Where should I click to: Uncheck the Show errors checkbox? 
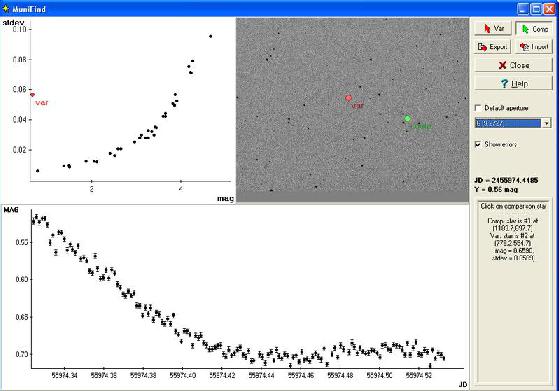[x=478, y=144]
